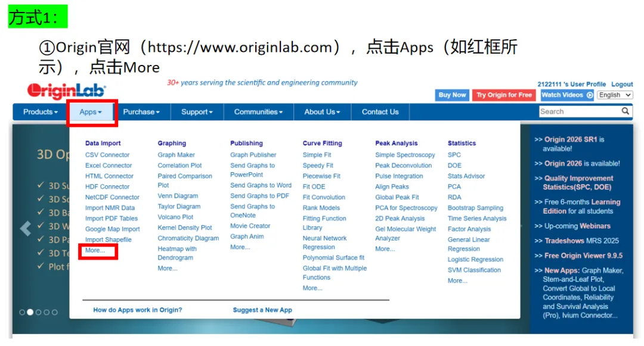
Task: Open the Simple Fit app
Action: (x=317, y=155)
